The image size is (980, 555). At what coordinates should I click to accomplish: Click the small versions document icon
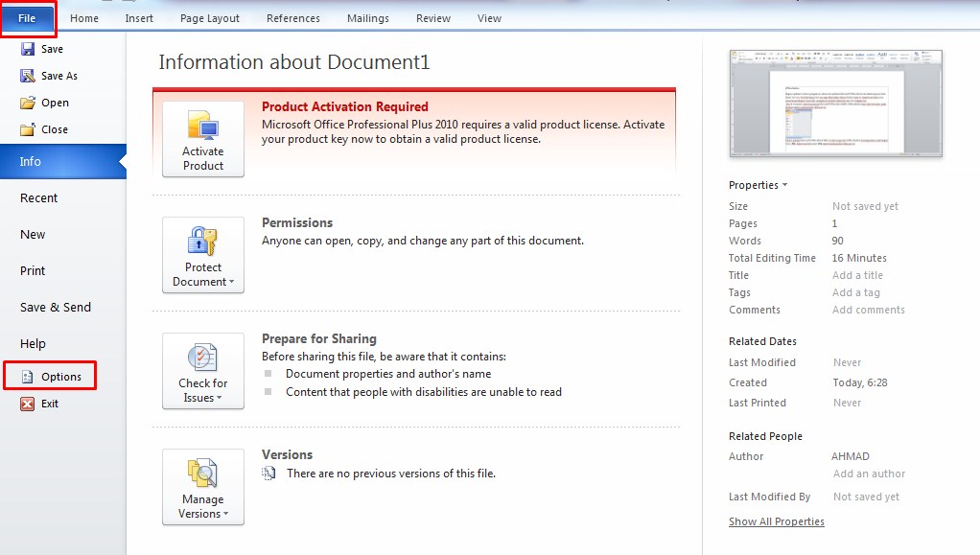(x=268, y=474)
